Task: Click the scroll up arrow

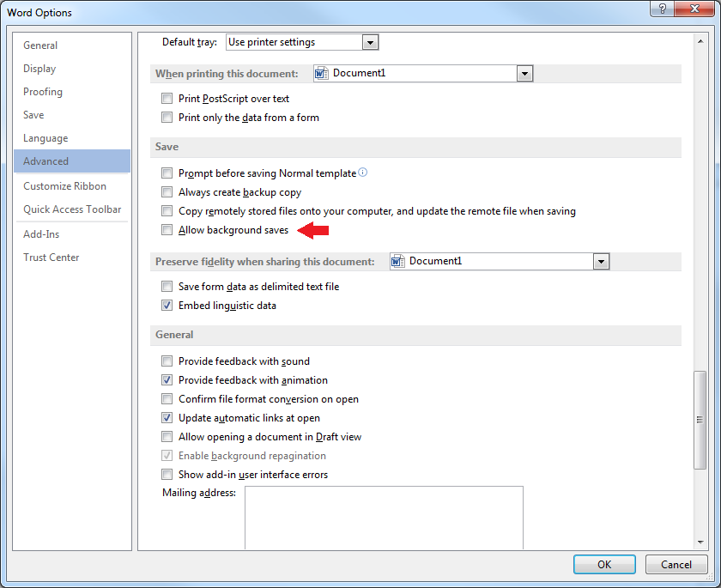Action: coord(700,41)
